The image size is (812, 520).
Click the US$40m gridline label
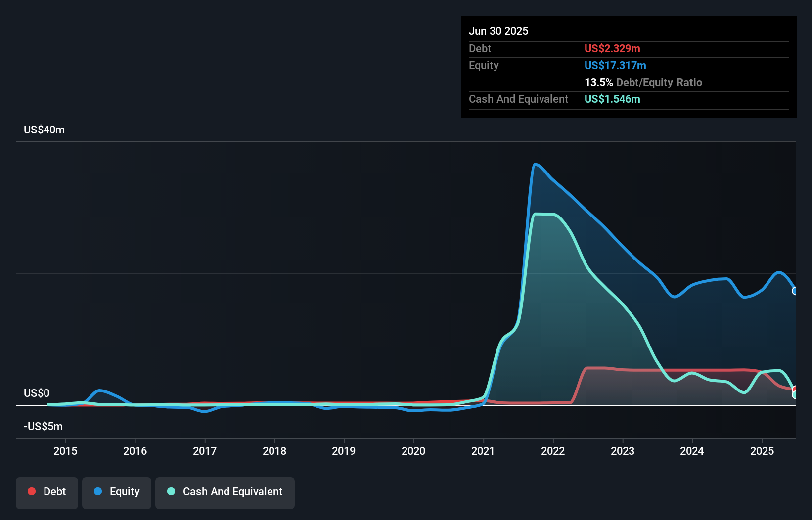(x=44, y=130)
